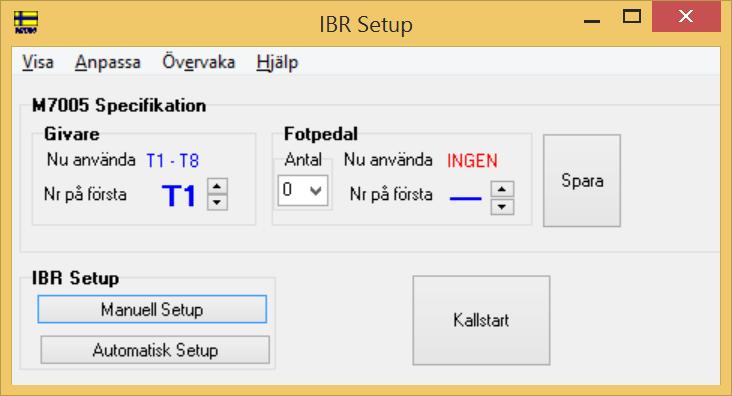Click the M7005 Specifikation heading

pyautogui.click(x=119, y=106)
